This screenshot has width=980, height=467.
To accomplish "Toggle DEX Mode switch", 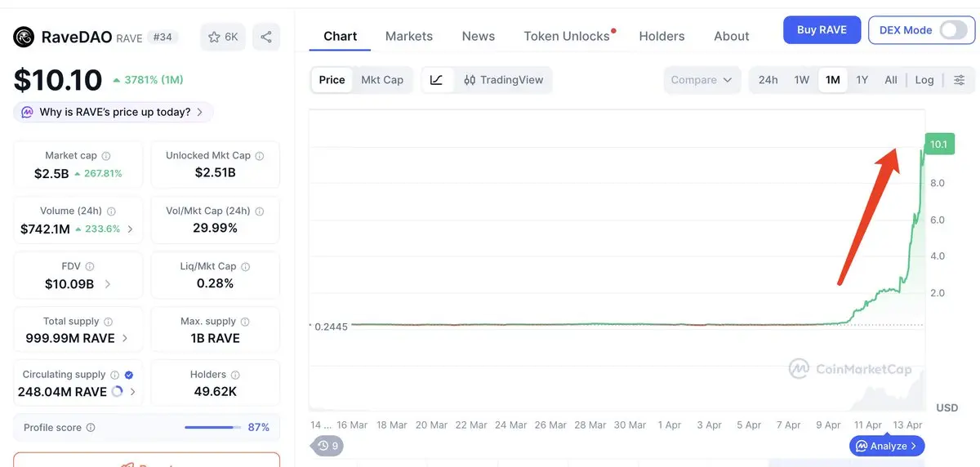I will pos(952,30).
